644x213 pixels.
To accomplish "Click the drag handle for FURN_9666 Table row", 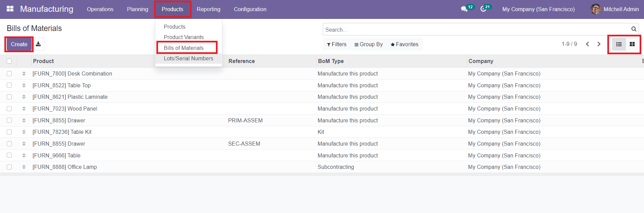I will 24,155.
